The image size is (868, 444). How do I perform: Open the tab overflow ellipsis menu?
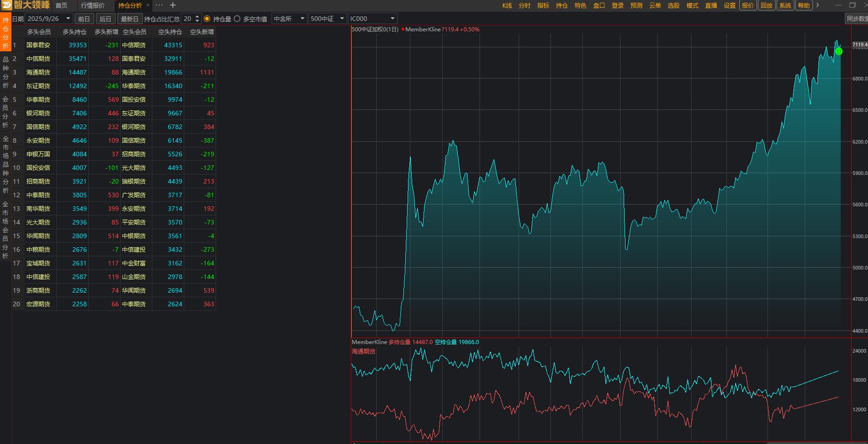(159, 5)
